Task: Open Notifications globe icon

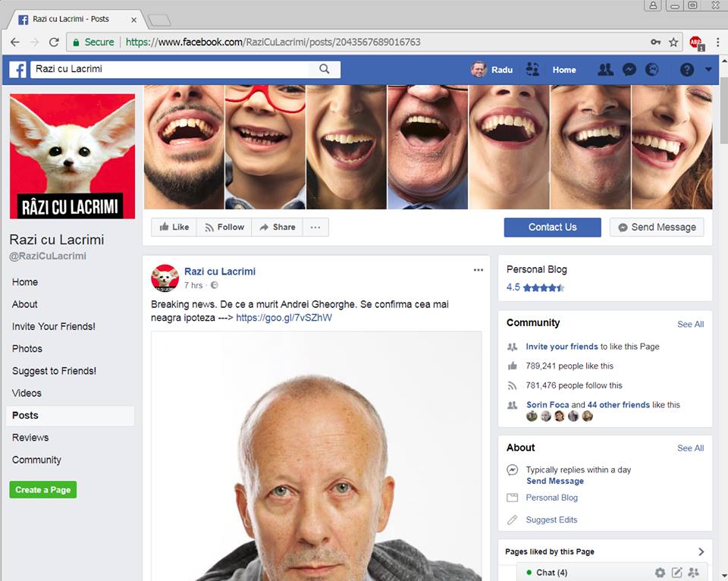Action: pyautogui.click(x=652, y=70)
